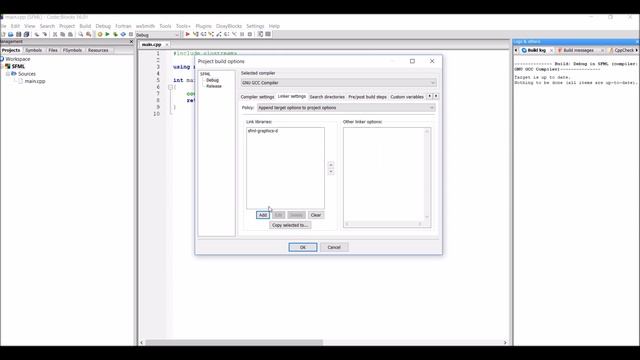Click the Stop debugger icon
The height and width of the screenshot is (360, 640).
(250, 35)
